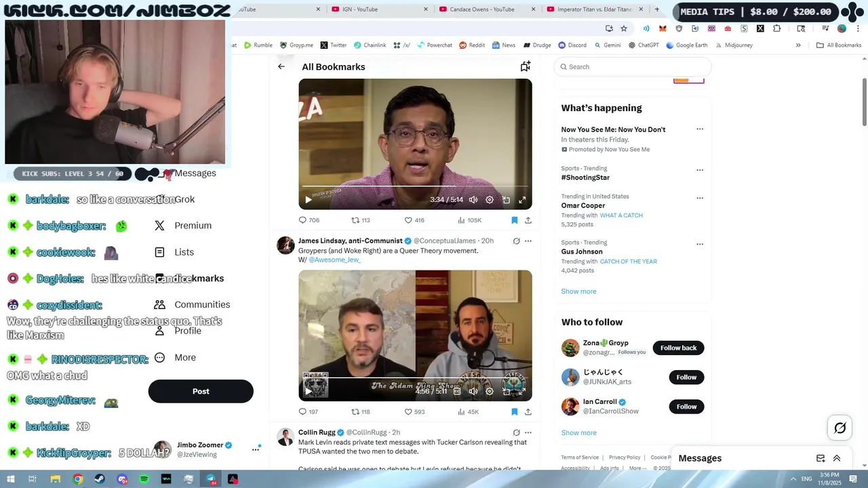Viewport: 868px width, 488px height.
Task: Open more options for Gus Johnson trend
Action: pyautogui.click(x=700, y=244)
